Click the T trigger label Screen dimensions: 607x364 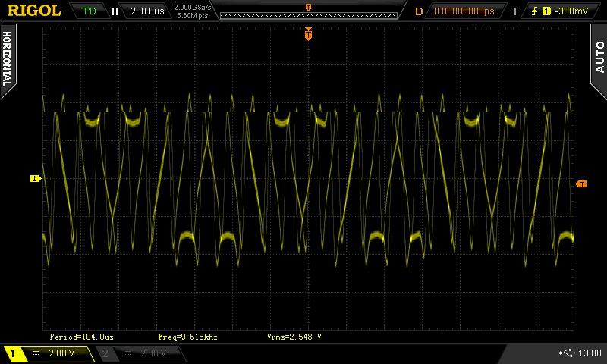pyautogui.click(x=515, y=11)
